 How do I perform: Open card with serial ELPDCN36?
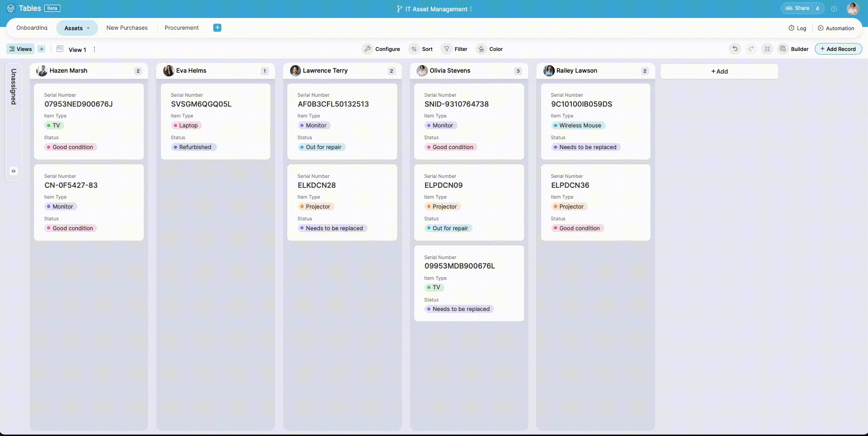point(596,202)
